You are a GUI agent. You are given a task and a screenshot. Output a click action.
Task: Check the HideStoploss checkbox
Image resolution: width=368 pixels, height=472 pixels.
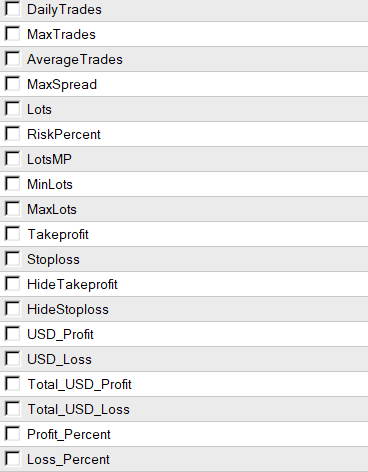pos(13,309)
